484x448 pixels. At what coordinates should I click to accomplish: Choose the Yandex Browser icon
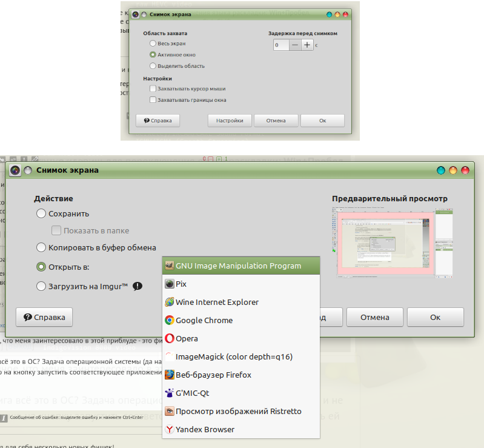point(170,429)
